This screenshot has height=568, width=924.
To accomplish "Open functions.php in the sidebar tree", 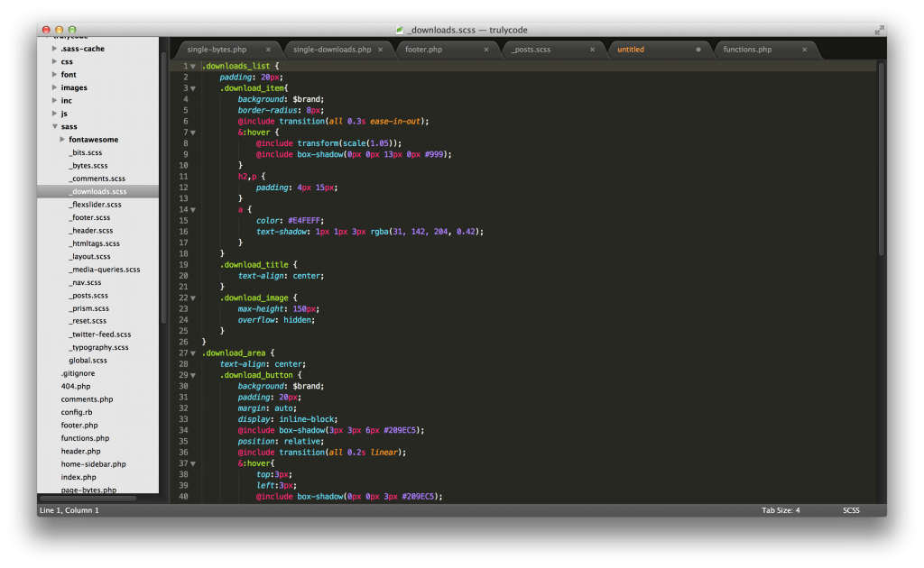I will pos(85,437).
